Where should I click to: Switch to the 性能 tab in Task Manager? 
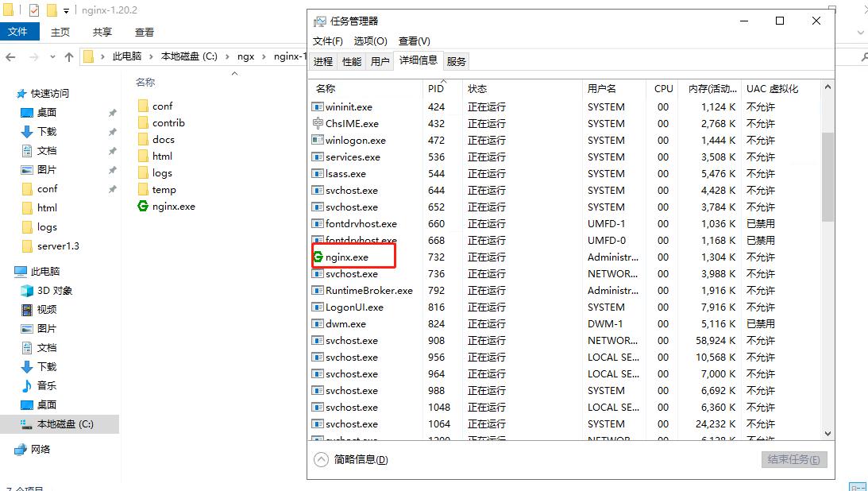pos(351,60)
